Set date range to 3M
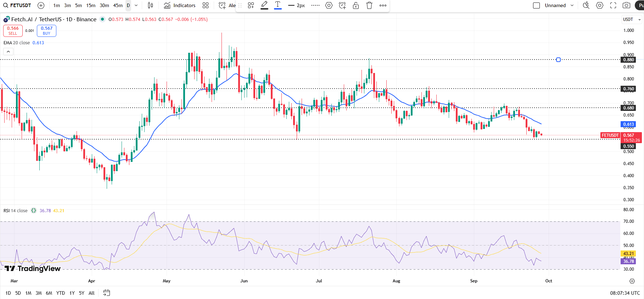Screen dimensions: 644x299 point(39,293)
